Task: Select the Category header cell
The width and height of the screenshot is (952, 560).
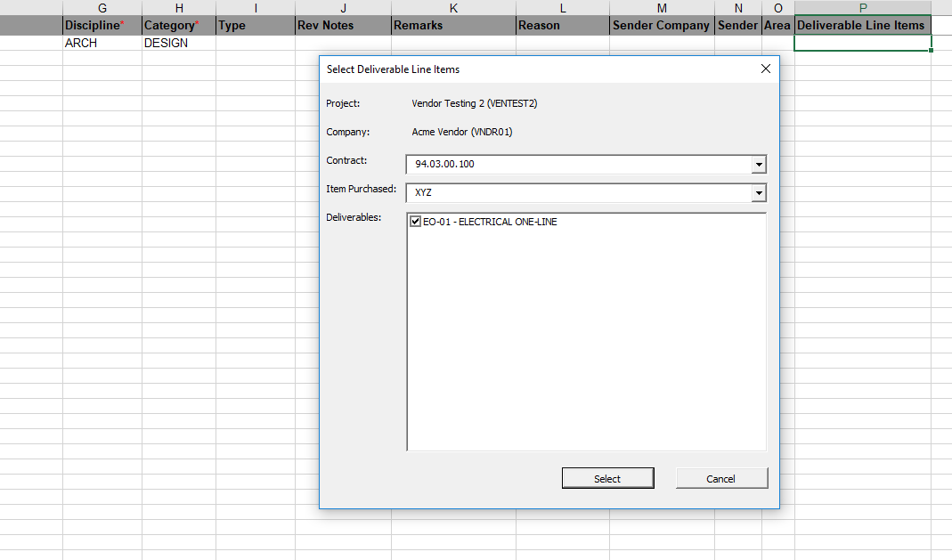Action: (178, 26)
